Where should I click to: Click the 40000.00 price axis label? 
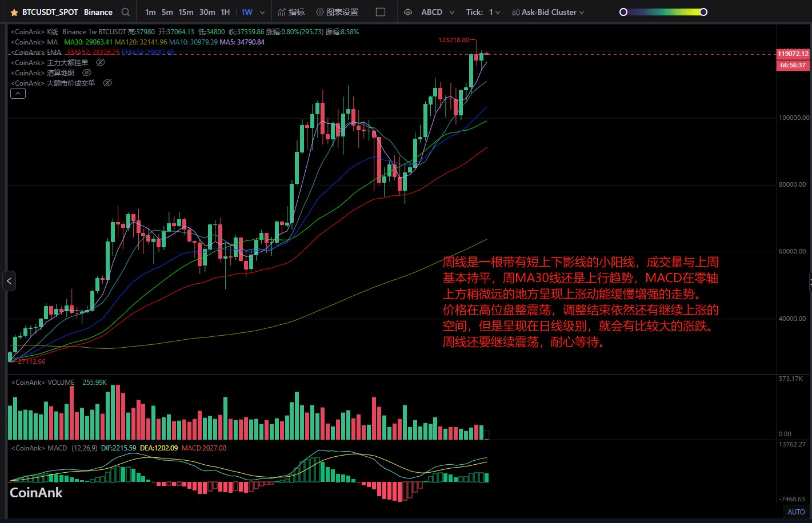pos(792,319)
